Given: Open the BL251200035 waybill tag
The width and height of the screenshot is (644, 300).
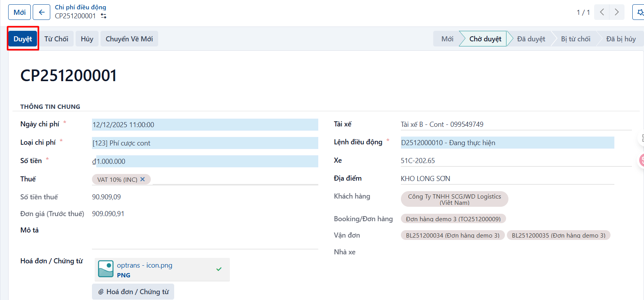Looking at the screenshot, I should 559,235.
